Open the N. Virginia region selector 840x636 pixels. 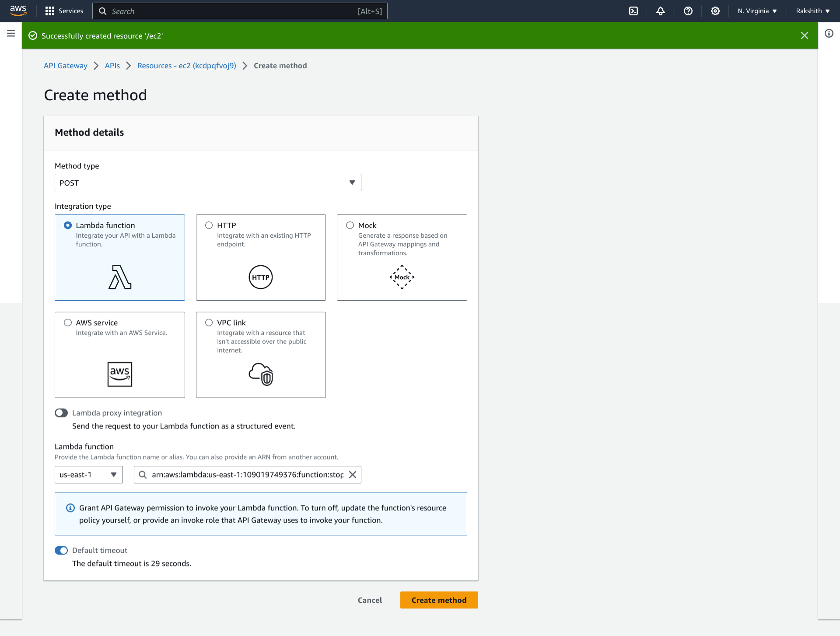tap(757, 11)
